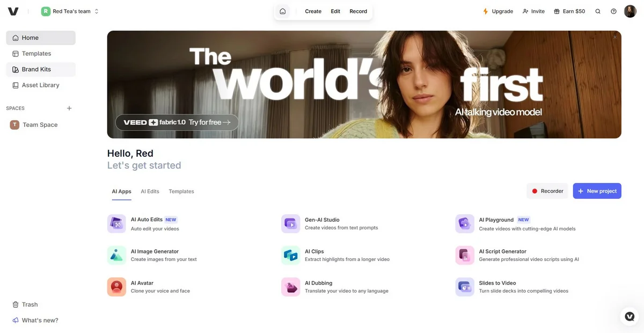Switch to the AI Apps tab
Image resolution: width=644 pixels, height=333 pixels.
[121, 192]
